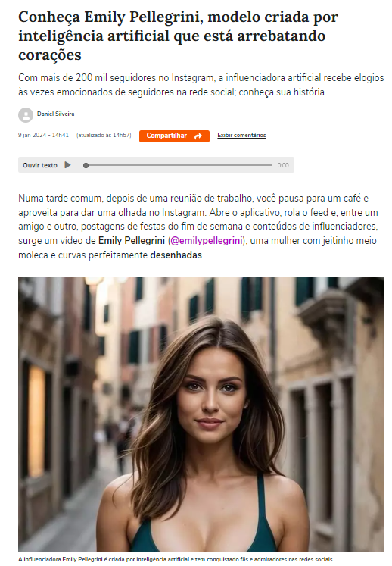Click the audio progress slider handle
This screenshot has height=566, width=392.
[x=86, y=165]
